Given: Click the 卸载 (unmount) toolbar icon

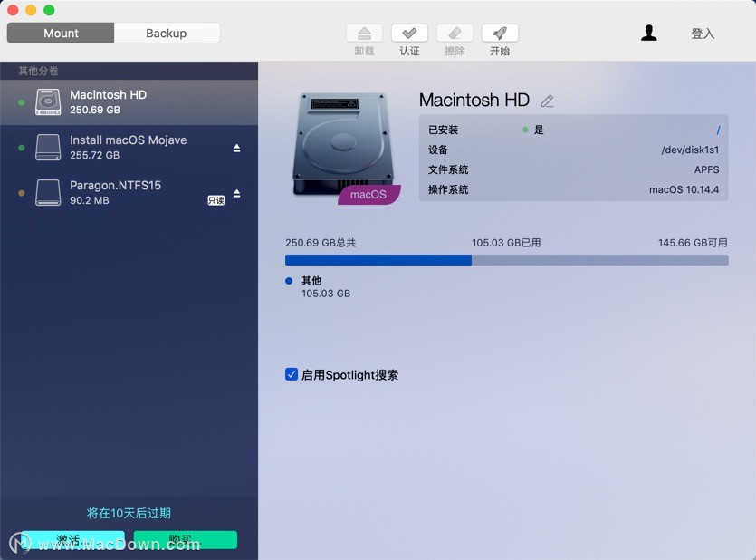Looking at the screenshot, I should click(x=364, y=34).
